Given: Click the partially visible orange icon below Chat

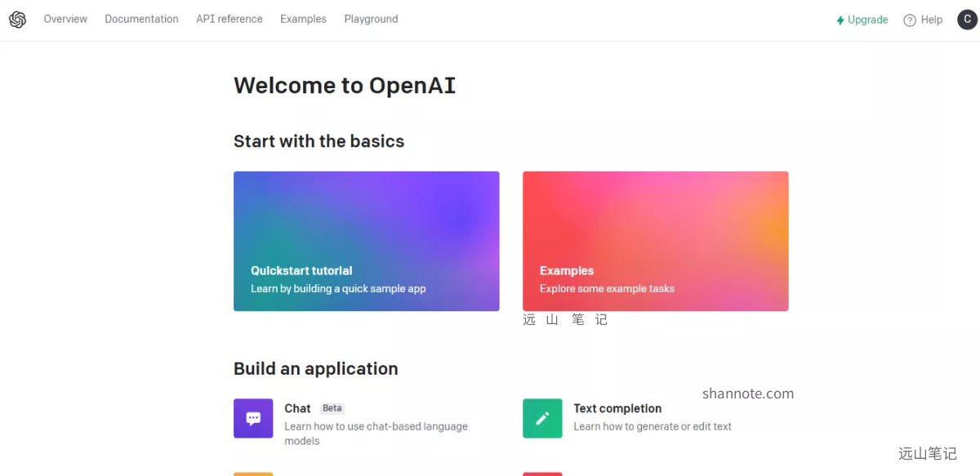Looking at the screenshot, I should [x=253, y=474].
